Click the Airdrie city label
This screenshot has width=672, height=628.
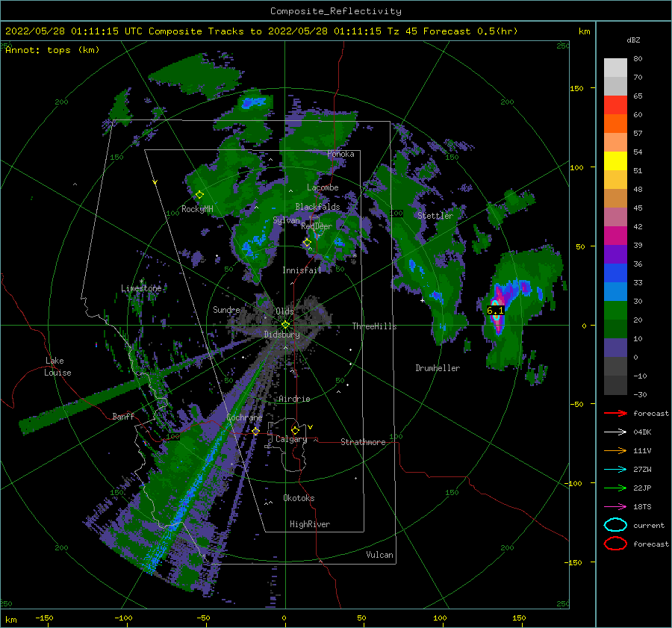click(294, 399)
